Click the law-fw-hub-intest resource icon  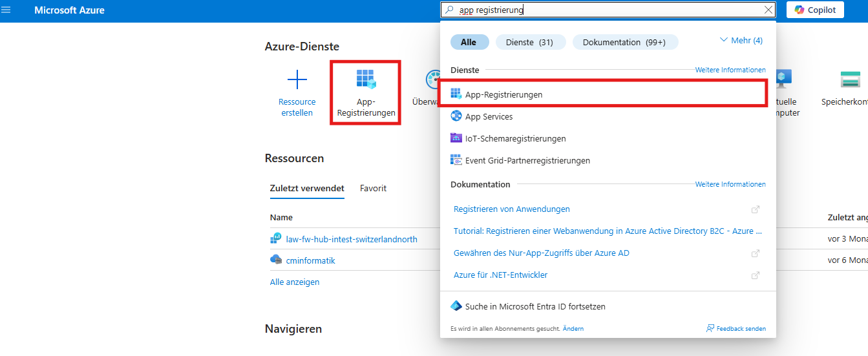(276, 238)
